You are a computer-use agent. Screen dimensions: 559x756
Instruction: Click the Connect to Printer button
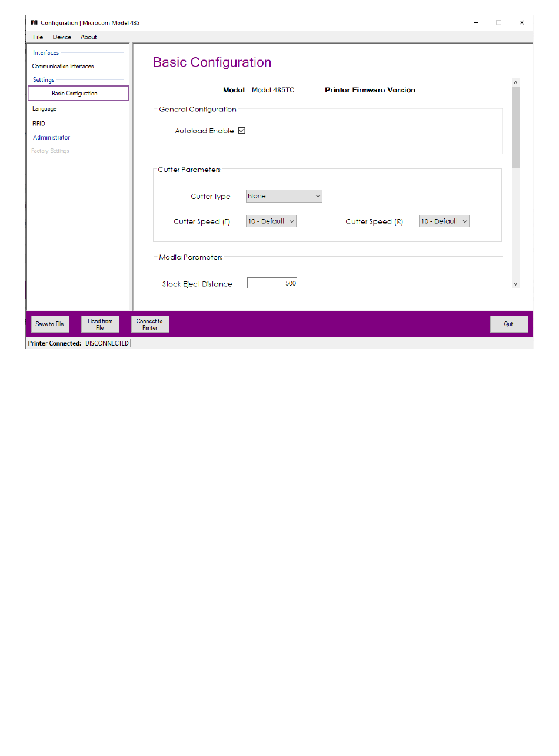pos(150,324)
